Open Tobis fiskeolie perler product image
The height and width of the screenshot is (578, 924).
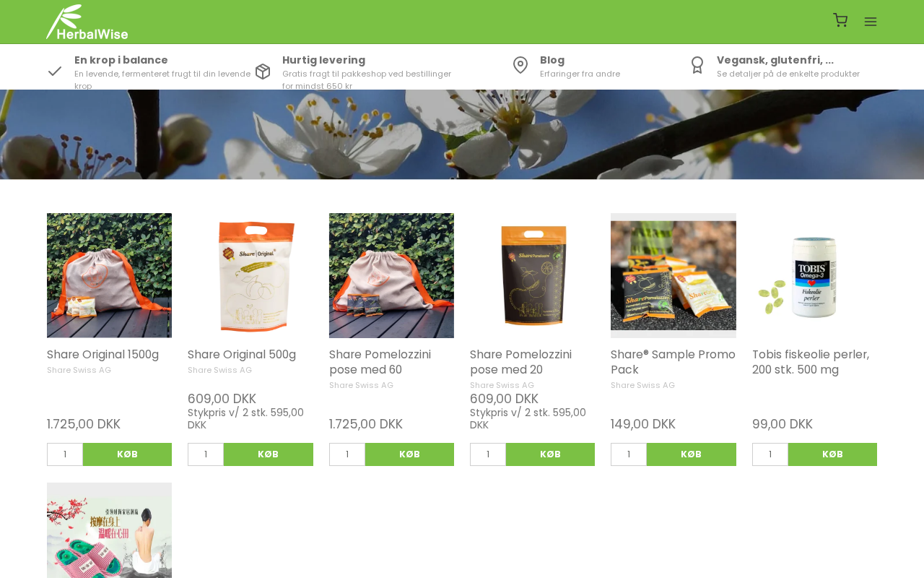(814, 275)
